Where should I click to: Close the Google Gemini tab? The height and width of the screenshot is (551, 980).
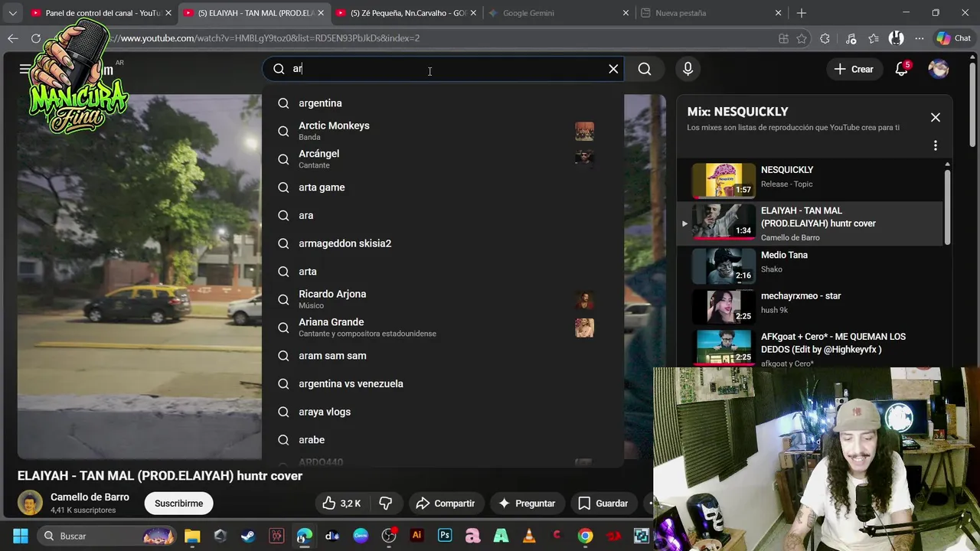pyautogui.click(x=626, y=13)
